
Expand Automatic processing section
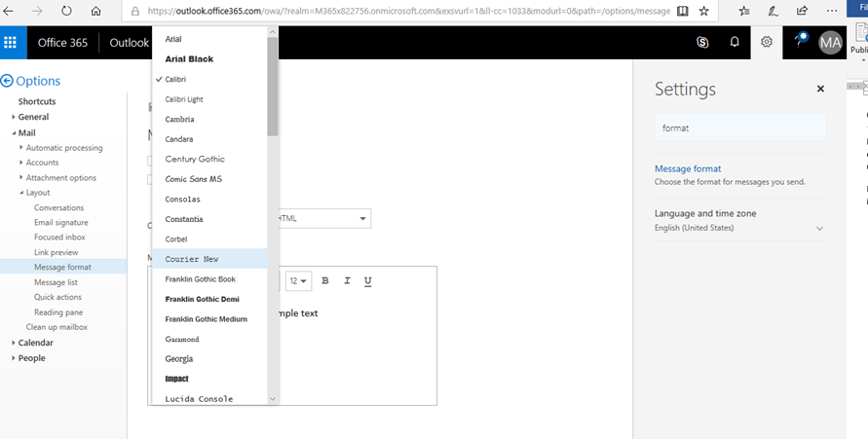pyautogui.click(x=21, y=148)
